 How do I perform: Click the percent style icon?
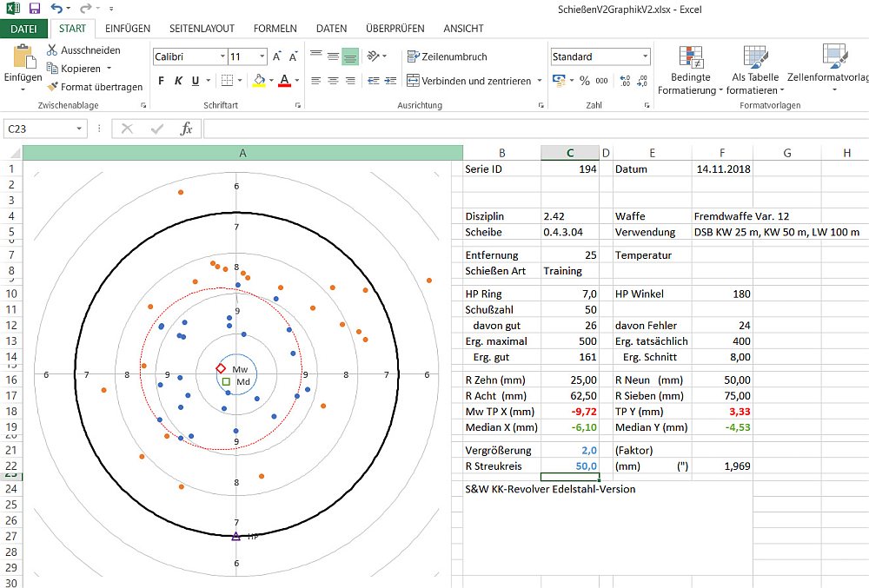(584, 81)
